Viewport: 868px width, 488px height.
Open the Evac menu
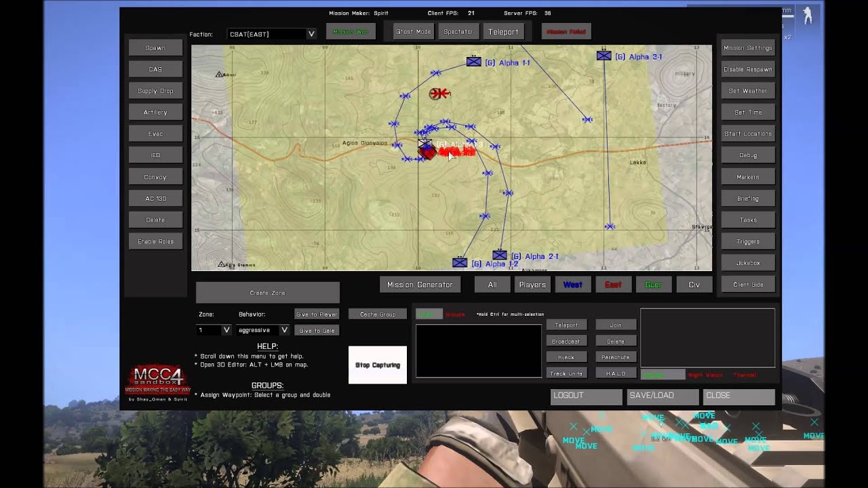coord(155,134)
